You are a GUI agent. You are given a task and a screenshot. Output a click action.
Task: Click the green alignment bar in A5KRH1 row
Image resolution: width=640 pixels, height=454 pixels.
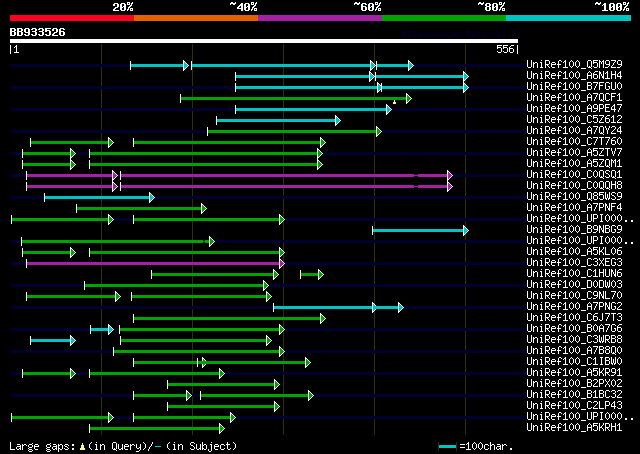click(157, 429)
